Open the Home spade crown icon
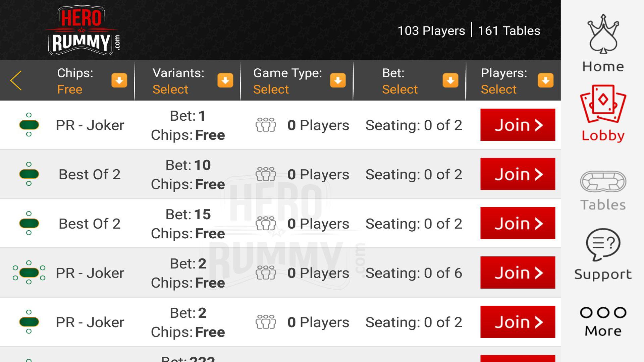Image resolution: width=644 pixels, height=362 pixels. pos(603,34)
